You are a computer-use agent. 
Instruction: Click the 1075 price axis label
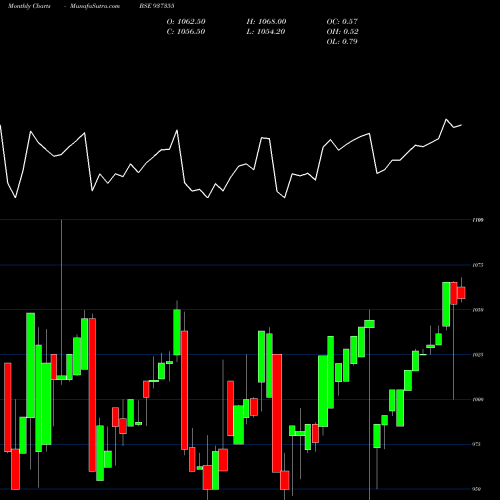478,265
